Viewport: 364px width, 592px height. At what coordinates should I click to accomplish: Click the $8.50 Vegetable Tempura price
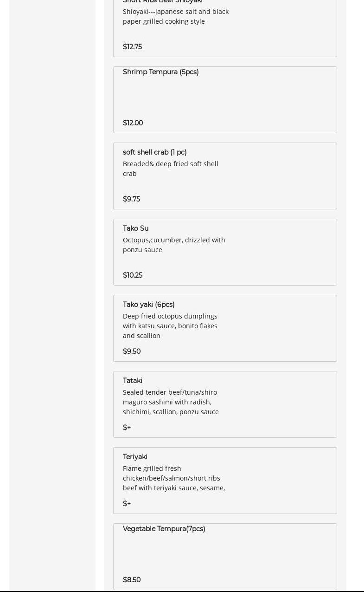click(x=132, y=580)
